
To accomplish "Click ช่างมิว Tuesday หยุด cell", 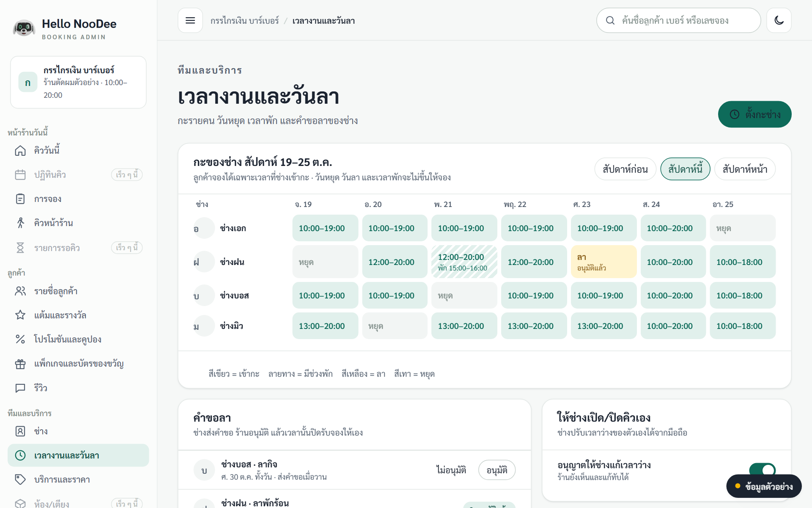I will click(395, 326).
